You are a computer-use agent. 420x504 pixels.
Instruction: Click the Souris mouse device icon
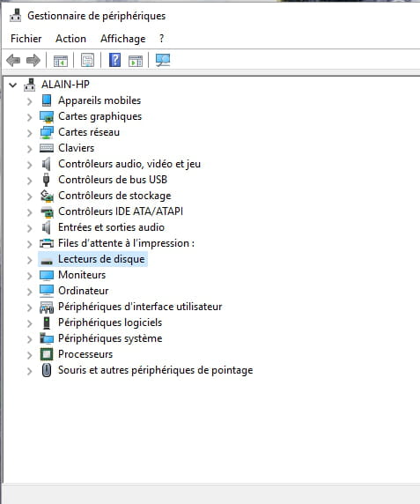point(47,370)
